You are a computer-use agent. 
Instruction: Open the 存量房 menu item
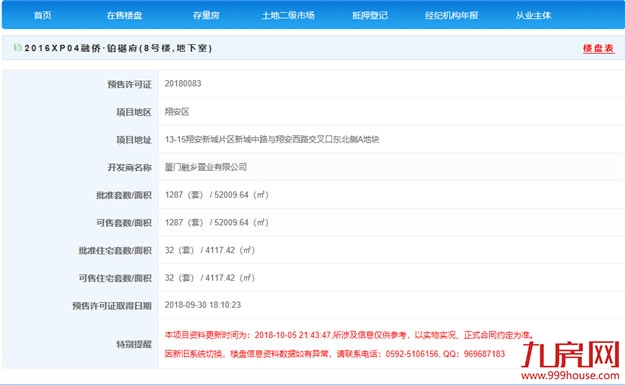click(206, 15)
